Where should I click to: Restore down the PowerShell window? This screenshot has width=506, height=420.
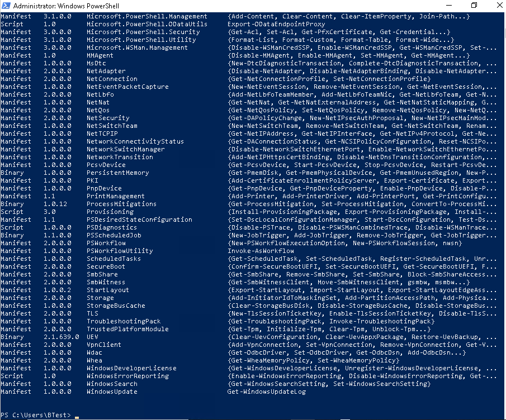pyautogui.click(x=474, y=6)
